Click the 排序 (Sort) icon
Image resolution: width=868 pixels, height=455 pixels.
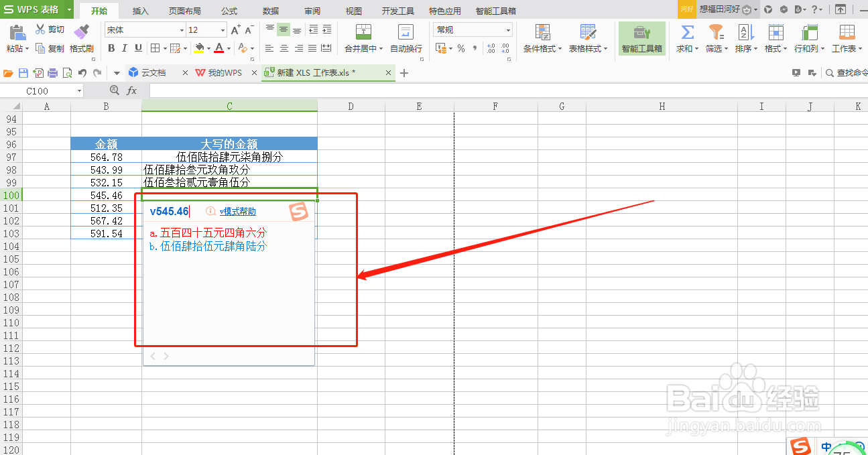click(x=745, y=39)
